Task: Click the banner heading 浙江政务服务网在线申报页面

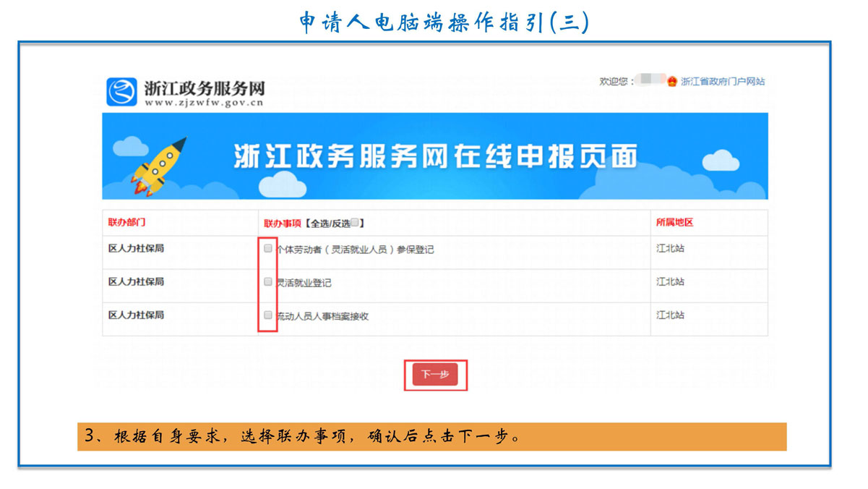Action: pos(435,157)
